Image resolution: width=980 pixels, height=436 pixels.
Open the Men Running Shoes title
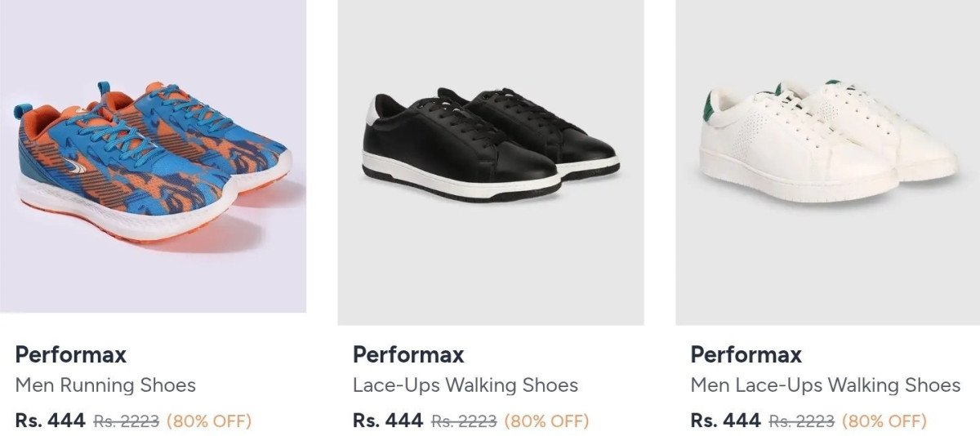point(105,385)
